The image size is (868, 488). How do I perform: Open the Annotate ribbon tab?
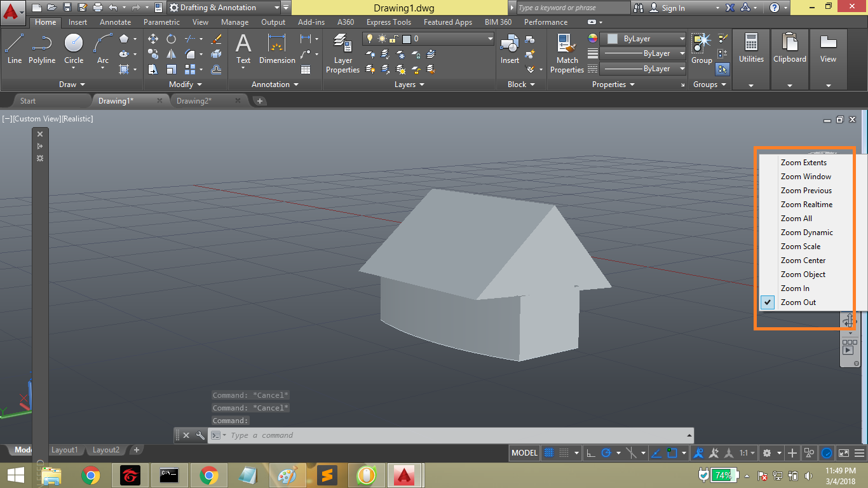pos(116,22)
